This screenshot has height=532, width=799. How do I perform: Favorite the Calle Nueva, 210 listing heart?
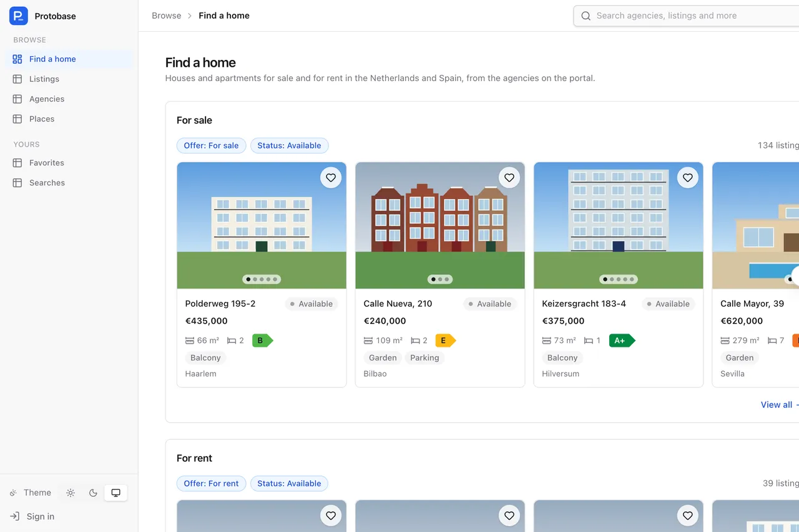tap(509, 178)
